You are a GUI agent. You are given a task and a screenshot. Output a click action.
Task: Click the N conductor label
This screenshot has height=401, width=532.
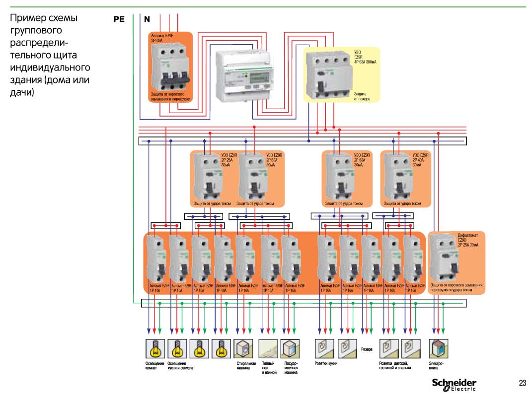pos(147,19)
